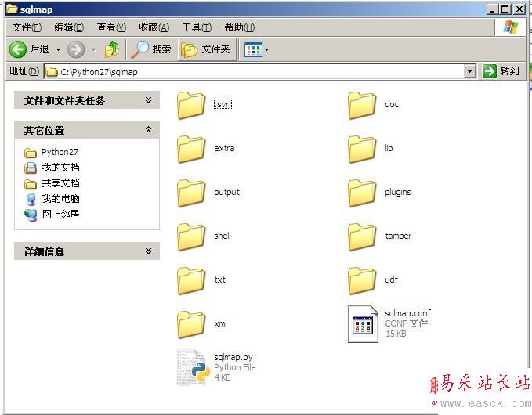The width and height of the screenshot is (532, 415).
Task: Click the sqlmap.py file name text
Action: point(233,357)
